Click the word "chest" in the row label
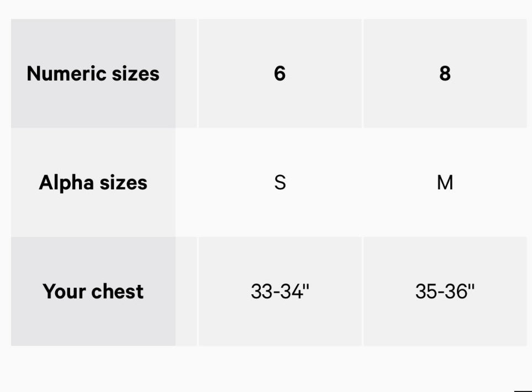Image resolution: width=532 pixels, height=392 pixels. 118,292
